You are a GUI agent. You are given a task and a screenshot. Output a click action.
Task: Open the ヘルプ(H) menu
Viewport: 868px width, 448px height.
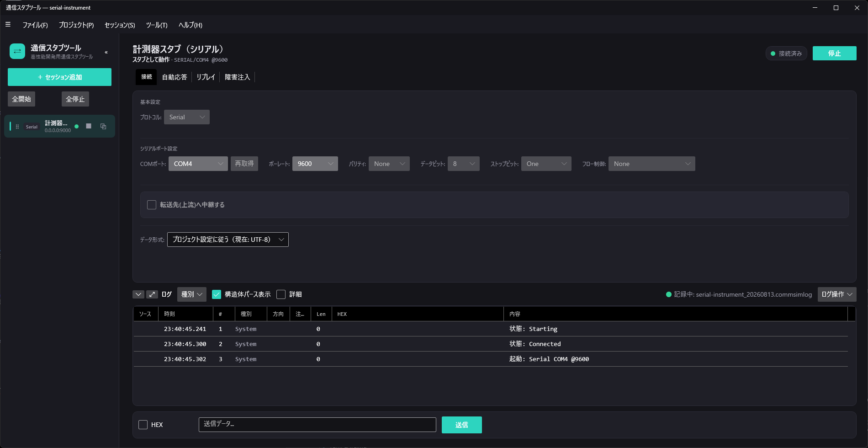point(191,25)
